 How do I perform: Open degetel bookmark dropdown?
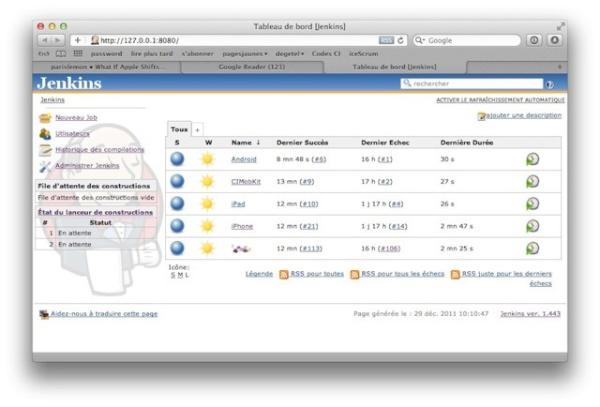click(x=290, y=54)
